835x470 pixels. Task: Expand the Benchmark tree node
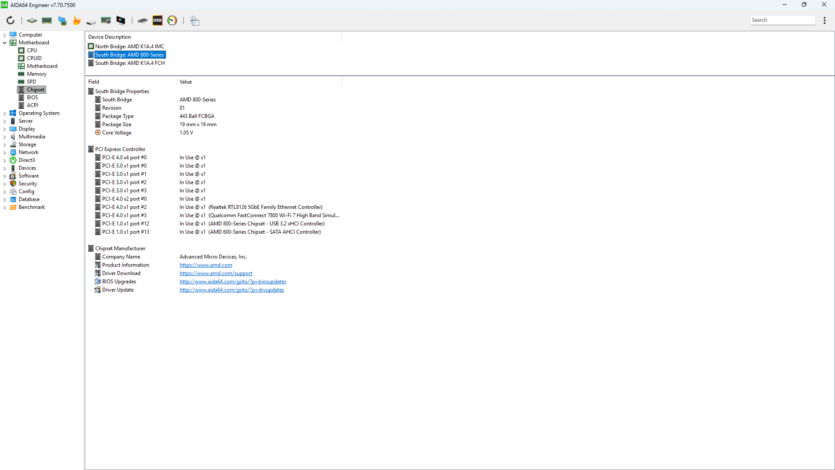point(5,207)
